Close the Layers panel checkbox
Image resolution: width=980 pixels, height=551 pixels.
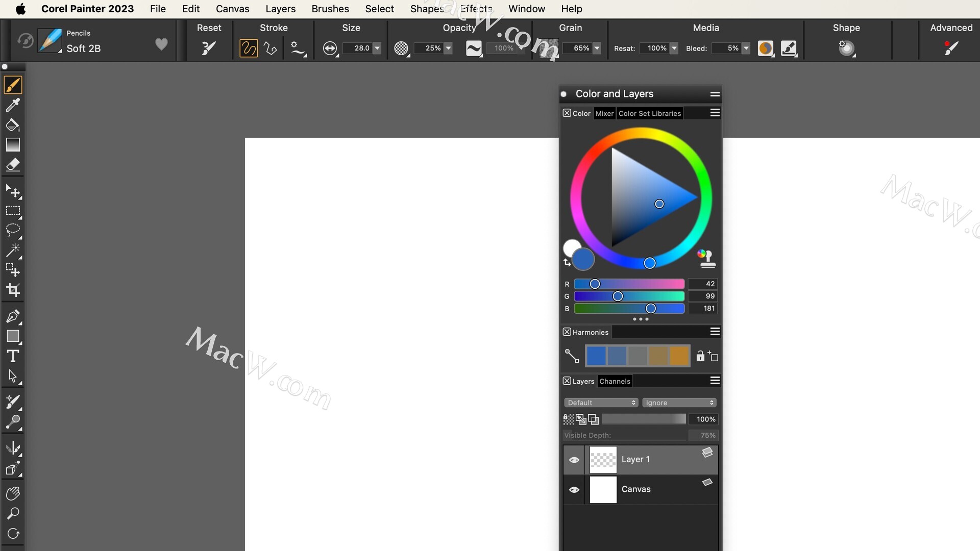click(x=567, y=381)
